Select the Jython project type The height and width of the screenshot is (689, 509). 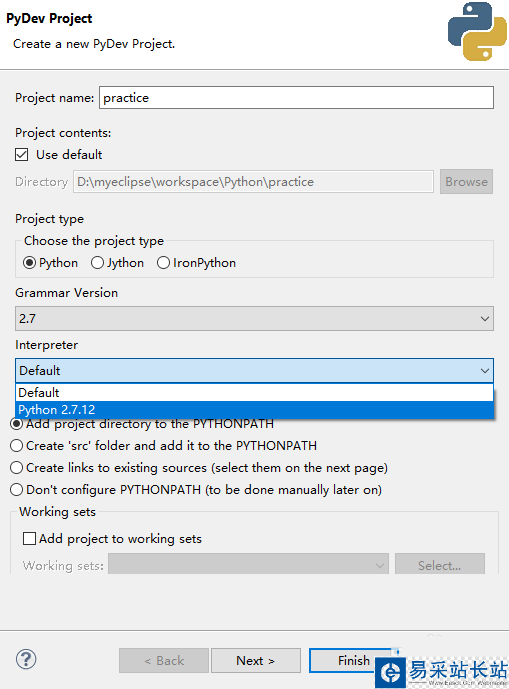click(97, 263)
